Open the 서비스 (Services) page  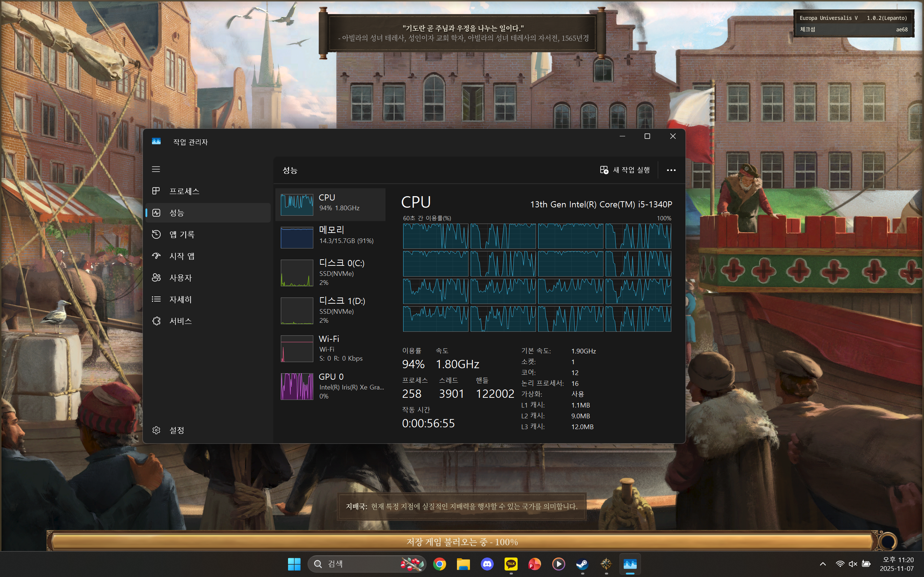(x=180, y=321)
